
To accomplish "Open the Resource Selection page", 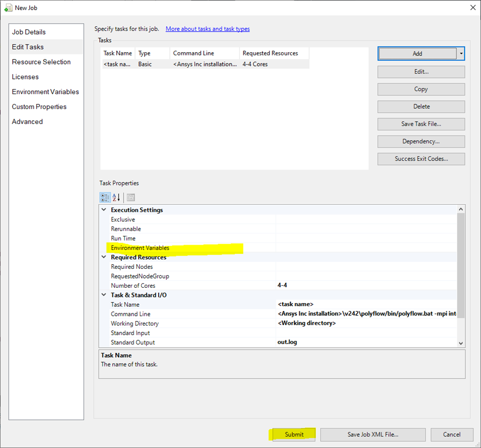I will pyautogui.click(x=41, y=62).
